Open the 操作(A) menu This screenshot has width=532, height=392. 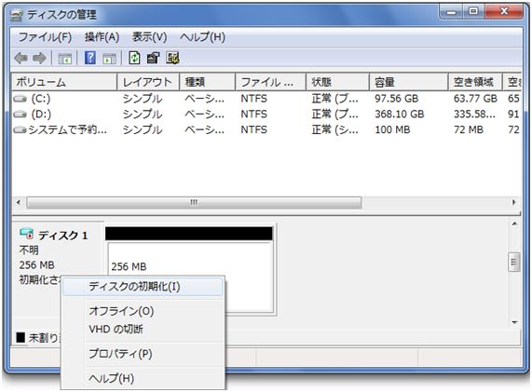click(102, 37)
